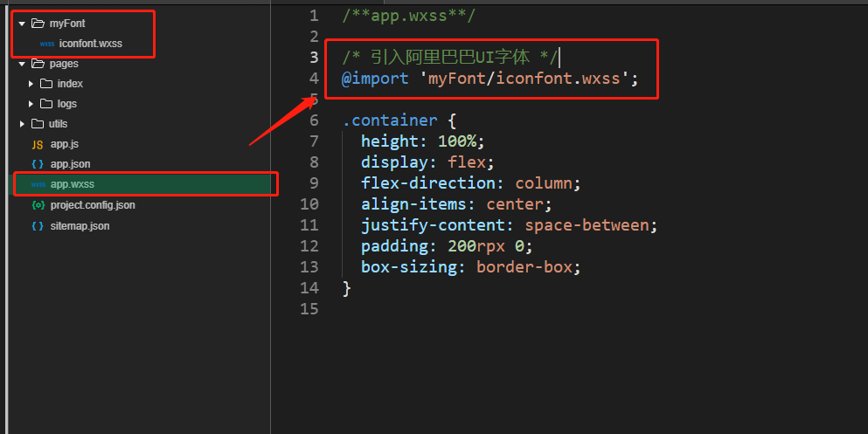Click the 'display' property name
Screen dimensions: 868x434
point(394,162)
